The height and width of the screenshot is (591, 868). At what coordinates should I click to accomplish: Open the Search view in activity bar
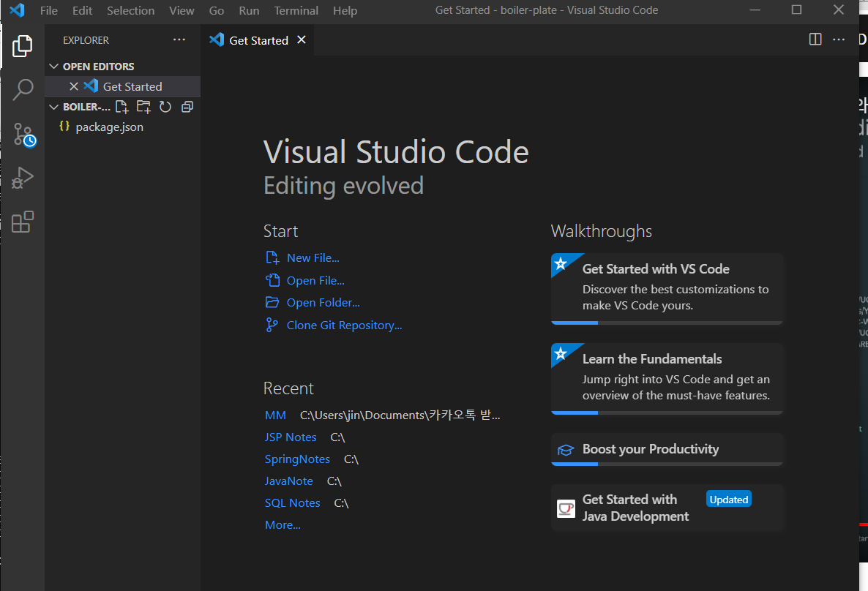click(22, 89)
